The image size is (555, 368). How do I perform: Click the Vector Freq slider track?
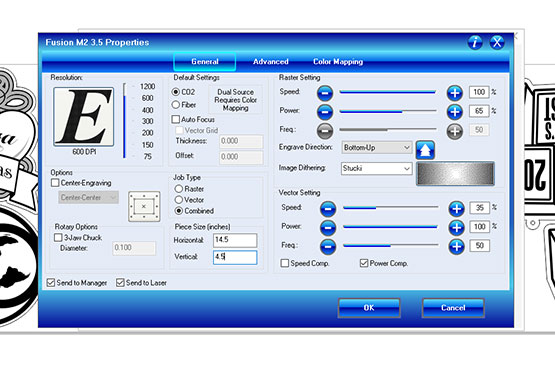[x=391, y=245]
